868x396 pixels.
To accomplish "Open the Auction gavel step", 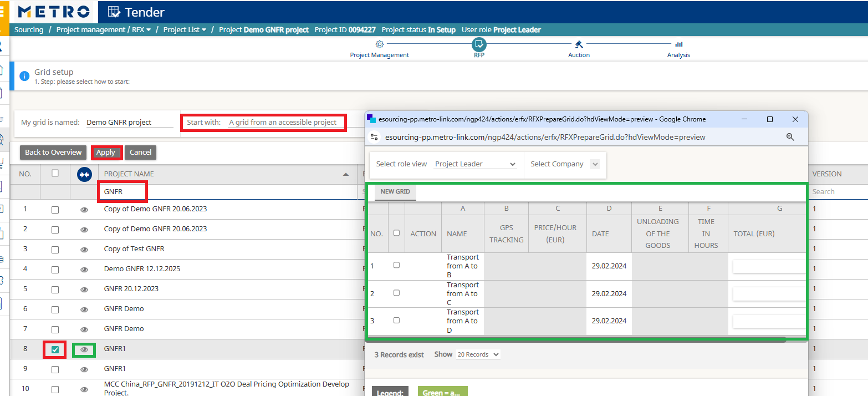I will (x=579, y=44).
